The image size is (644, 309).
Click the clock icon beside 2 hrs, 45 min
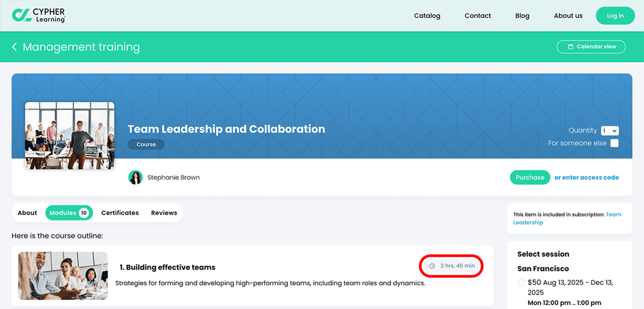pyautogui.click(x=432, y=266)
